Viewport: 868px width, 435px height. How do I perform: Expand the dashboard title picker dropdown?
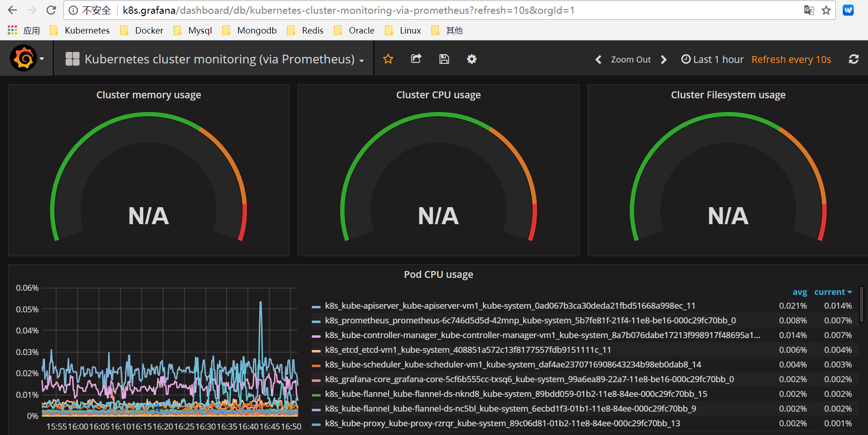215,59
